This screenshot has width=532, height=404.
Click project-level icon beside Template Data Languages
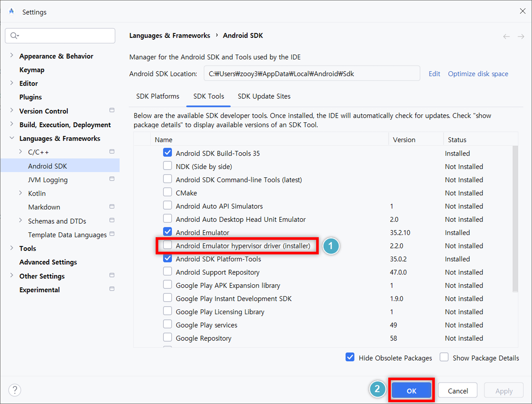point(112,234)
